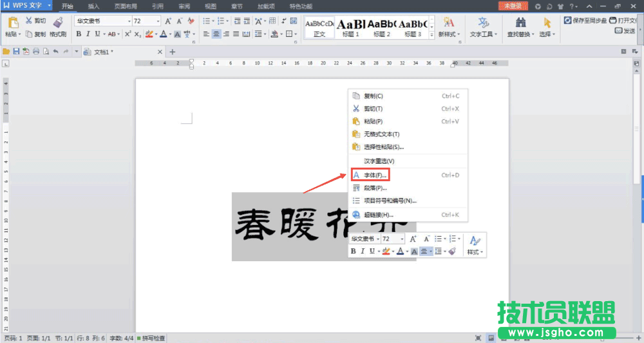The width and height of the screenshot is (644, 343).
Task: Click the Print icon in quick access bar
Action: click(36, 52)
